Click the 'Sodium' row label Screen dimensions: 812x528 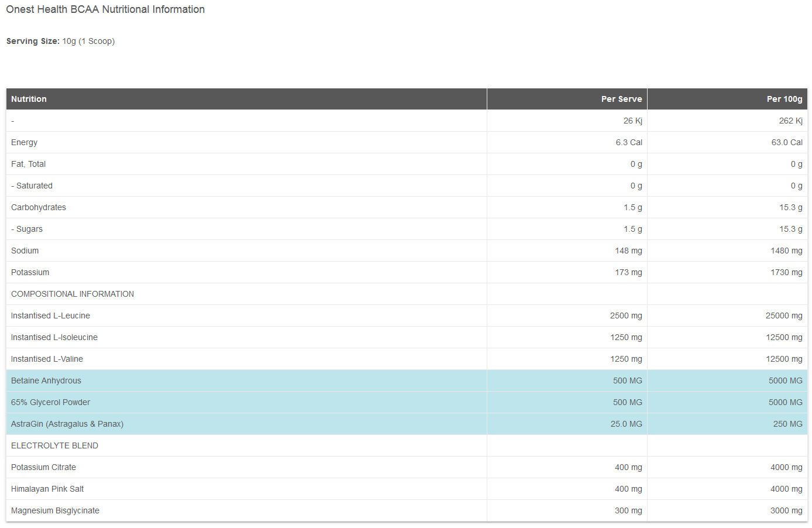tap(25, 251)
